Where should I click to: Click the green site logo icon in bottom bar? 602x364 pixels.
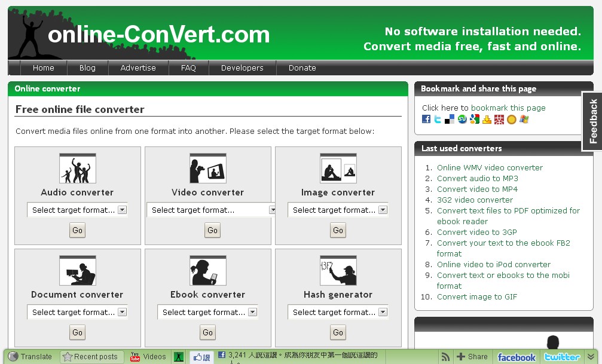[x=179, y=357]
